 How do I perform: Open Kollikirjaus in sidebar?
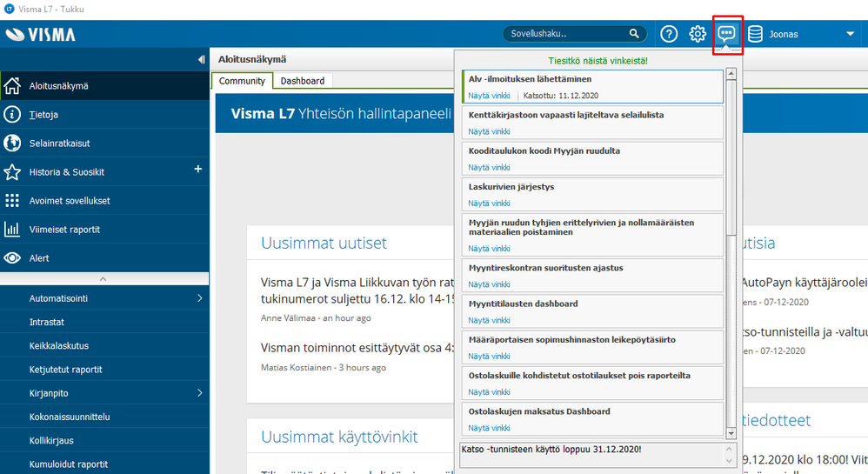point(104,440)
